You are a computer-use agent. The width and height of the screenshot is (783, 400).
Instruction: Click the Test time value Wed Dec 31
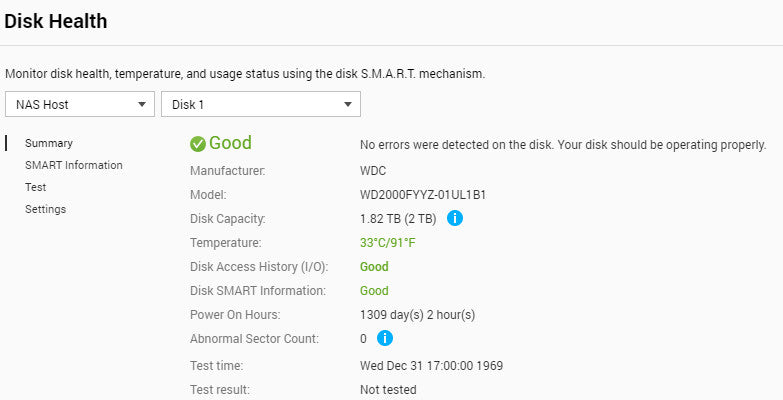pyautogui.click(x=431, y=366)
